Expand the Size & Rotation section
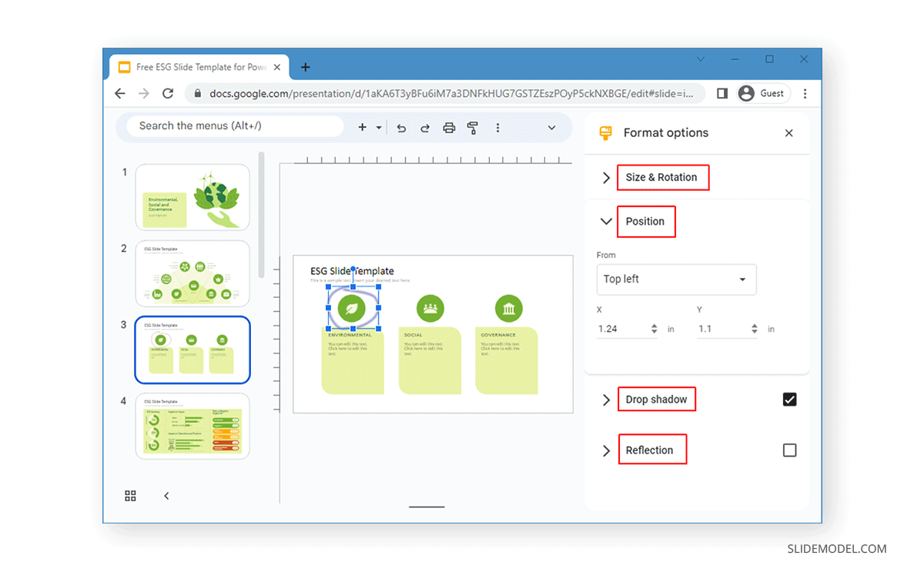 [606, 177]
